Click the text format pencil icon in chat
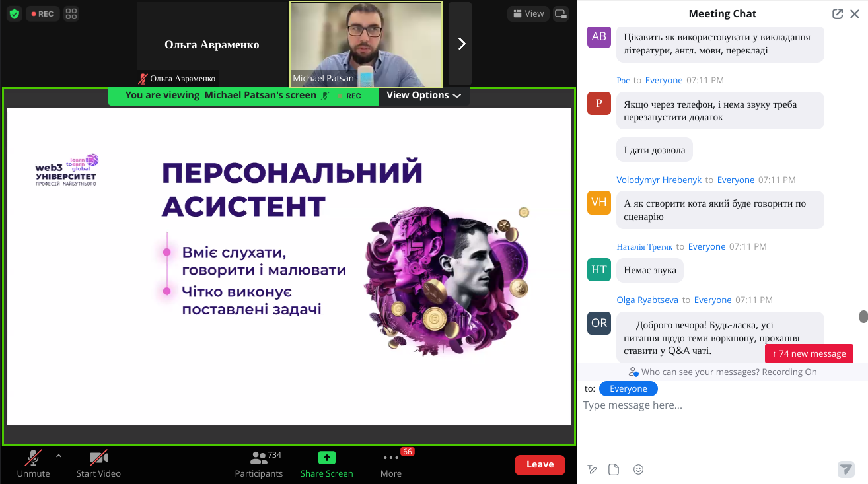 coord(592,469)
